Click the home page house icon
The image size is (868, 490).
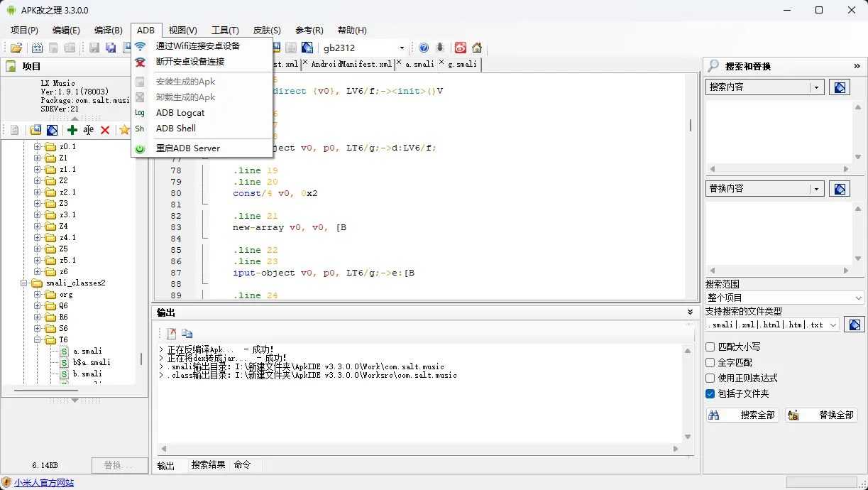[x=477, y=48]
